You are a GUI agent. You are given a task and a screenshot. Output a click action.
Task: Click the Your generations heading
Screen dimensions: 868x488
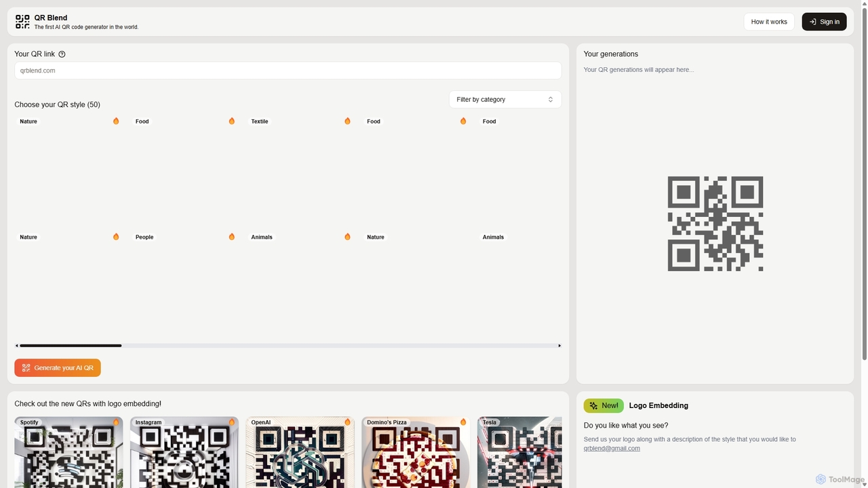point(611,54)
